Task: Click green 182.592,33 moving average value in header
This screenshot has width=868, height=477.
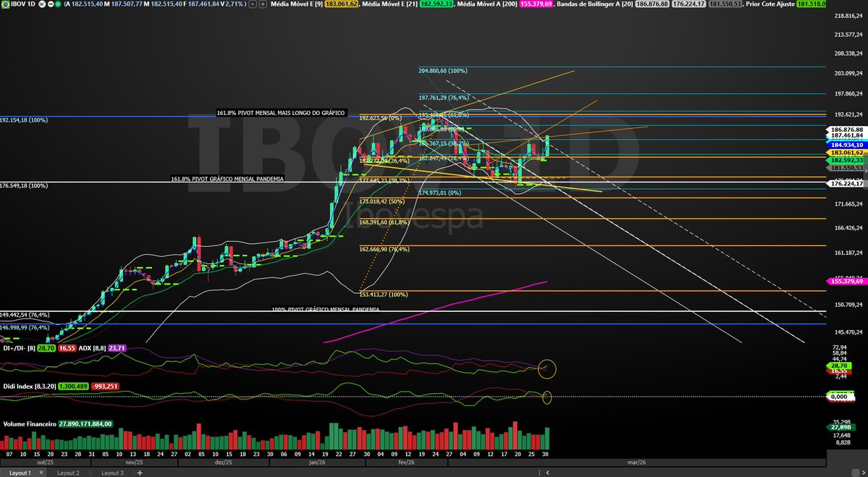Action: (x=437, y=4)
